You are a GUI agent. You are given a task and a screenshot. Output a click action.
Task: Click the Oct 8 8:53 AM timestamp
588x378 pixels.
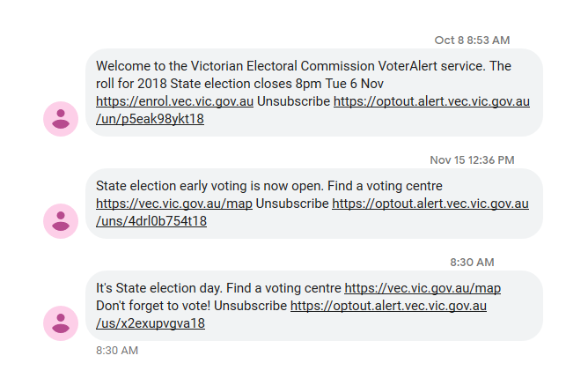pyautogui.click(x=472, y=41)
